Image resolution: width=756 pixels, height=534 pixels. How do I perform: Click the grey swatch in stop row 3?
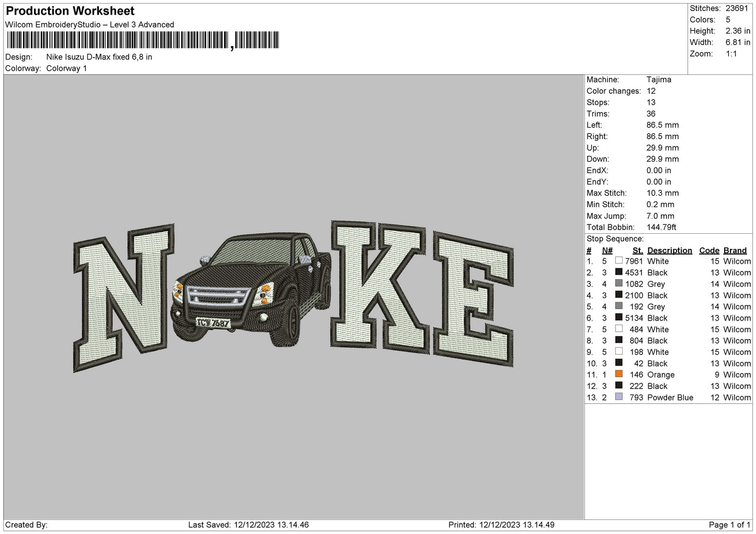(619, 283)
